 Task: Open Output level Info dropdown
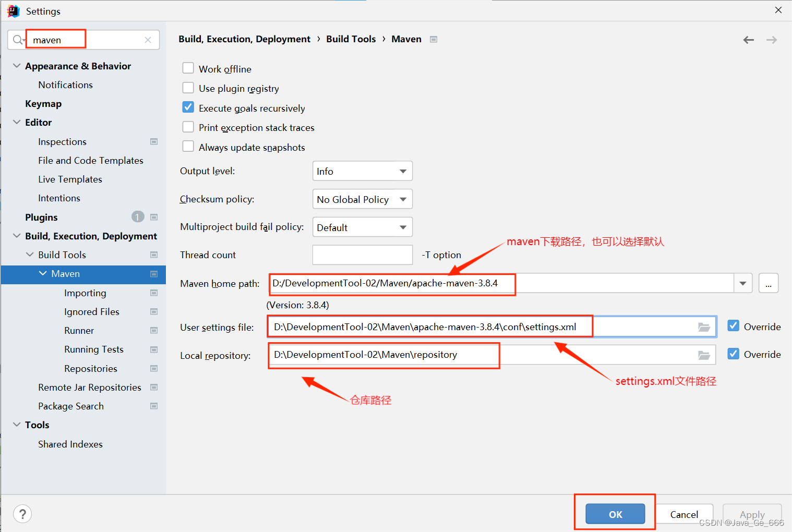pyautogui.click(x=363, y=171)
